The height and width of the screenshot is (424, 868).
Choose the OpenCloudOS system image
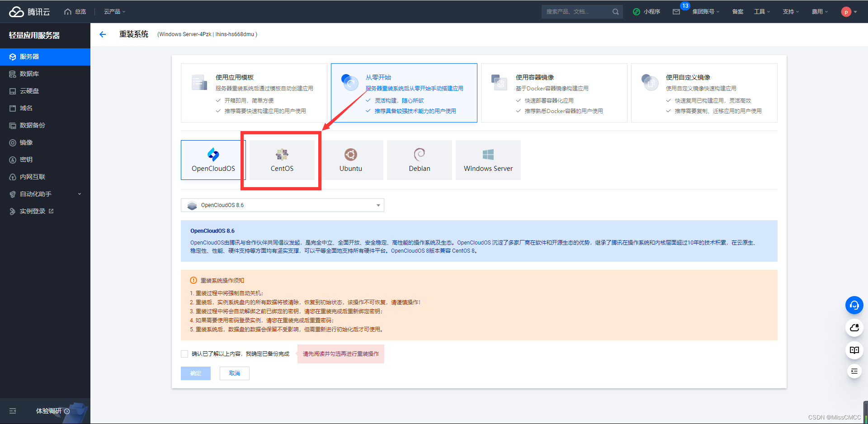click(213, 160)
